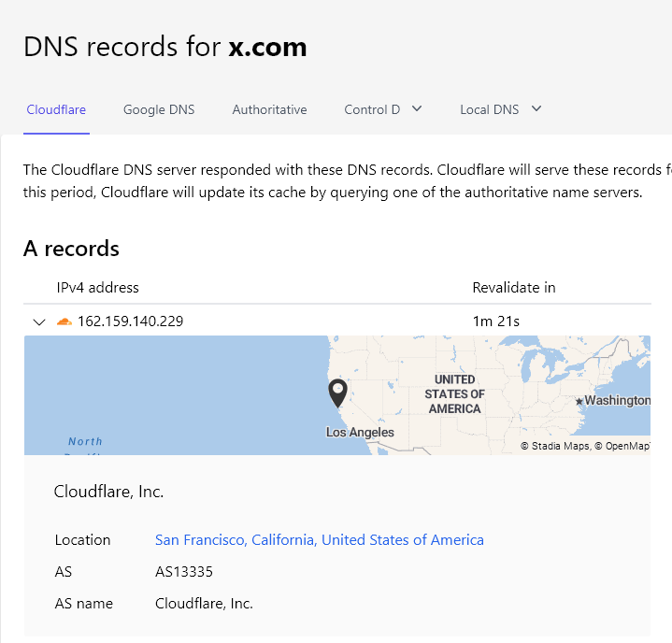The image size is (672, 643).
Task: Select the Local DNS tab
Action: (x=490, y=109)
